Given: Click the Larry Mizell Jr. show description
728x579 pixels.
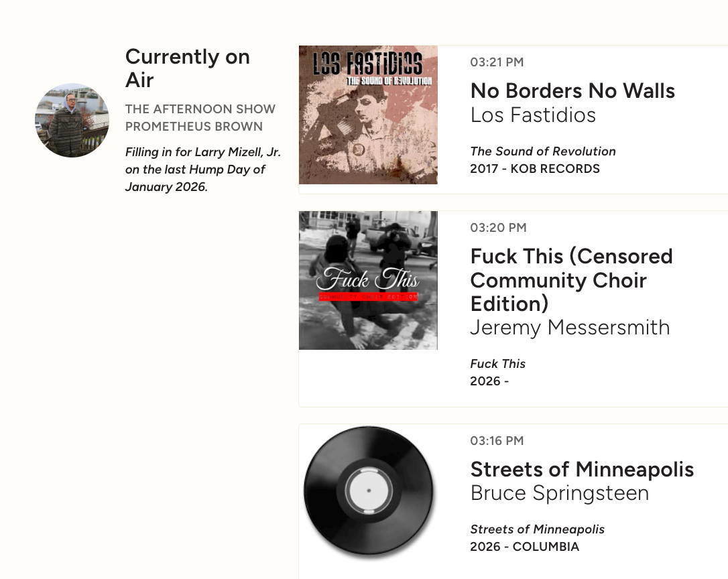Looking at the screenshot, I should point(202,170).
